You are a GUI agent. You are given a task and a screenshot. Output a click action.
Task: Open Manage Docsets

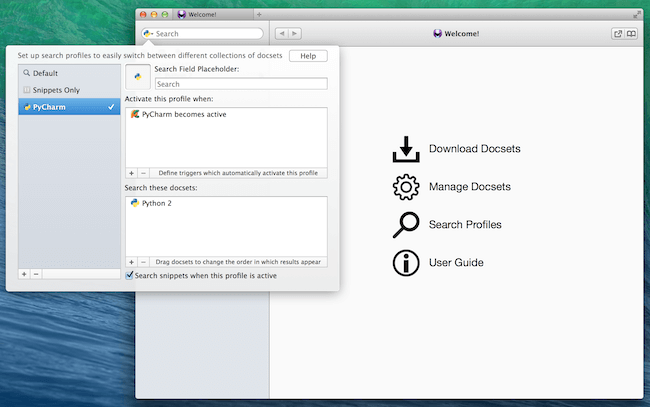pos(470,187)
